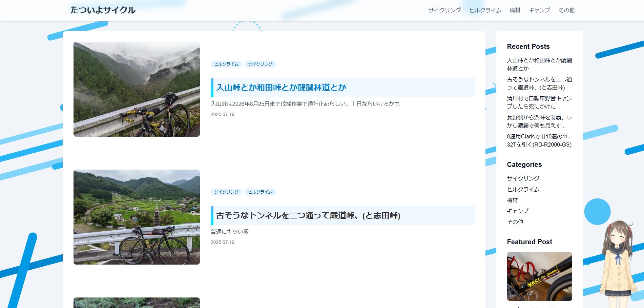Click the ヒルクライム tag on first post
The width and height of the screenshot is (644, 308).
coord(226,64)
